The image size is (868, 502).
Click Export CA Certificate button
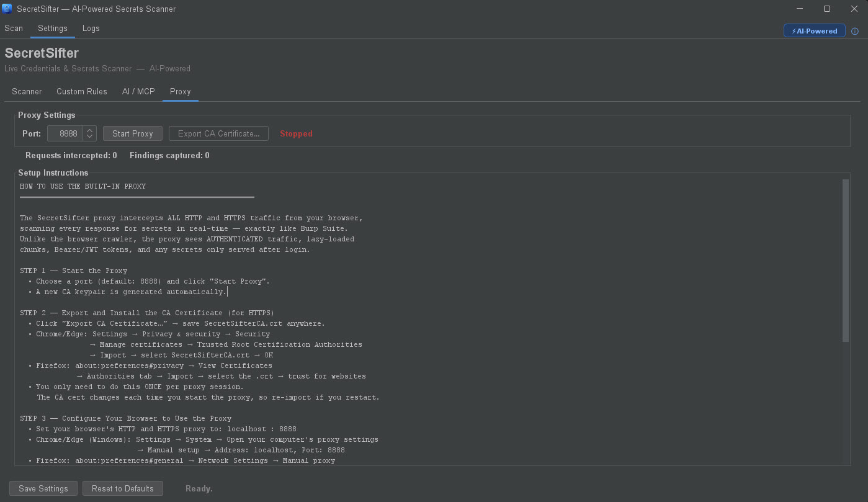[218, 133]
